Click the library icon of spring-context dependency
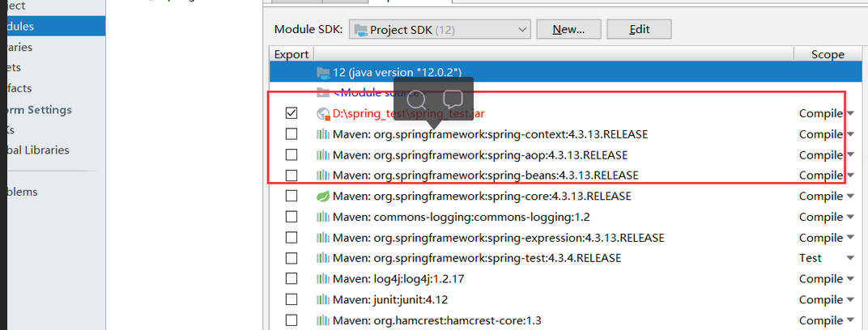 [x=323, y=134]
